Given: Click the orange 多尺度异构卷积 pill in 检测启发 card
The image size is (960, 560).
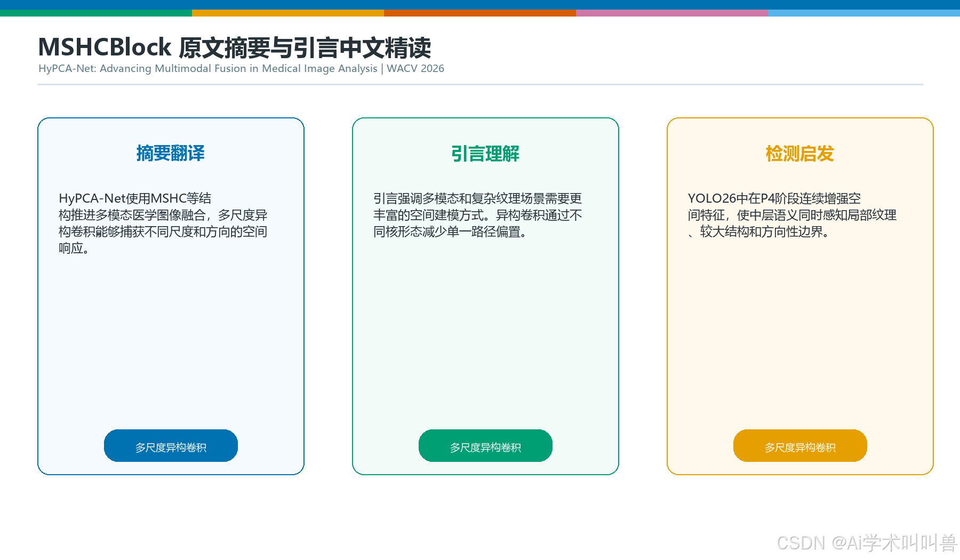Looking at the screenshot, I should pos(800,445).
